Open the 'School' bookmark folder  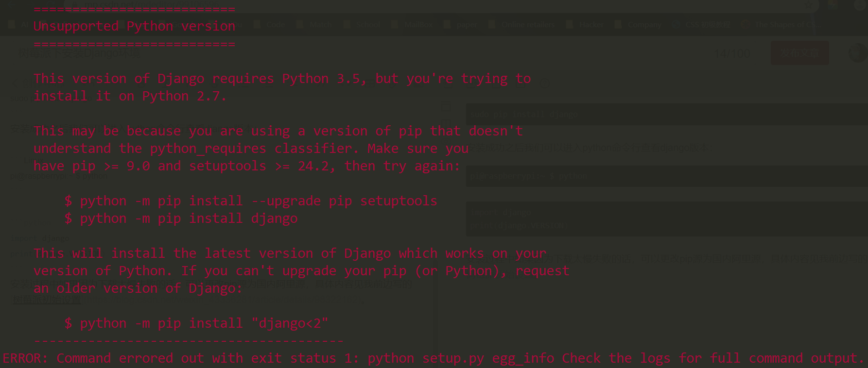coord(362,24)
